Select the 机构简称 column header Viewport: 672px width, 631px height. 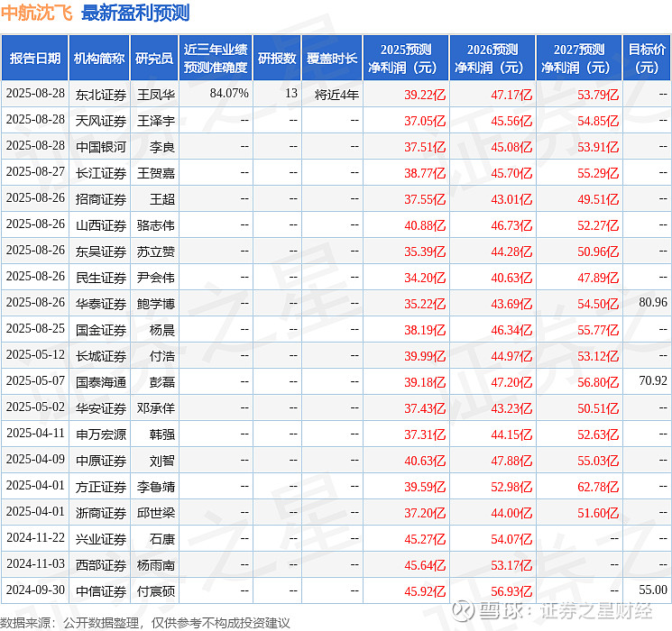(x=99, y=59)
